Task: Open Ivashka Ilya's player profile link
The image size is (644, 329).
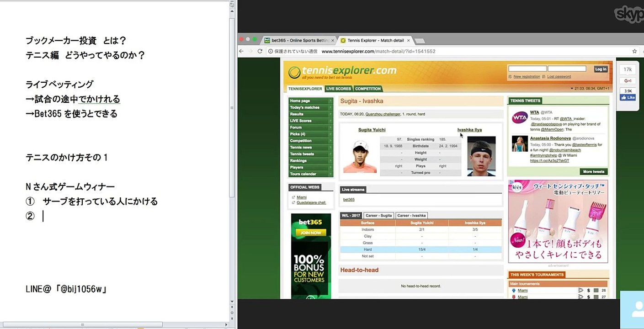Action: [469, 130]
